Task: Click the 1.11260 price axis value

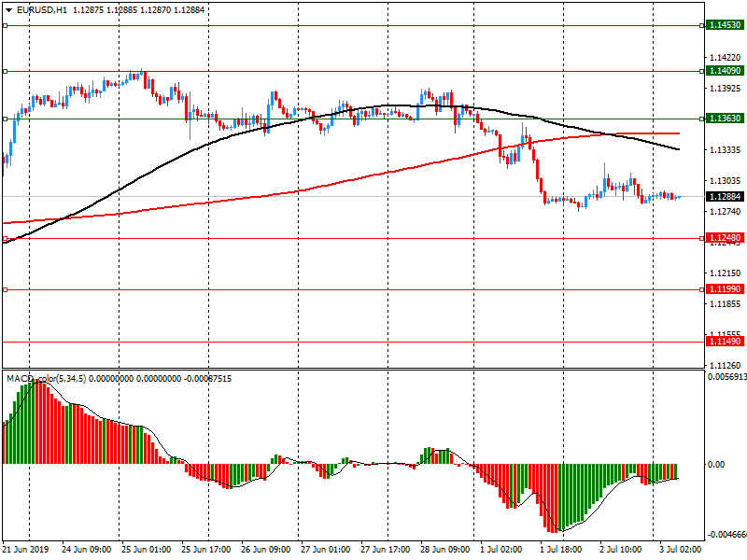Action: [726, 366]
